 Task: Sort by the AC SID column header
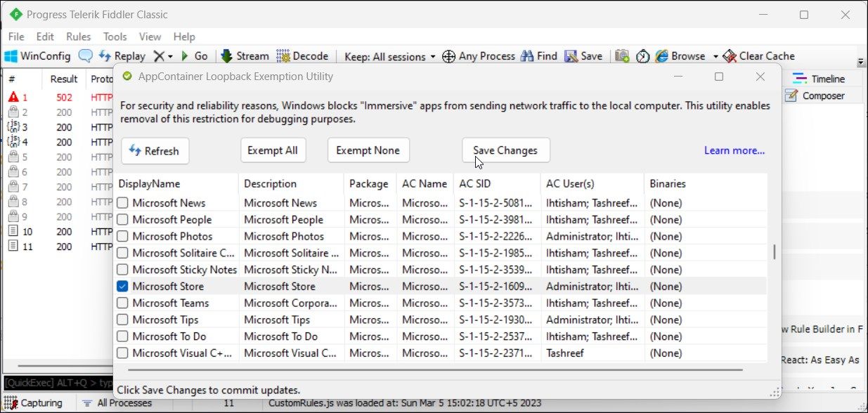497,184
